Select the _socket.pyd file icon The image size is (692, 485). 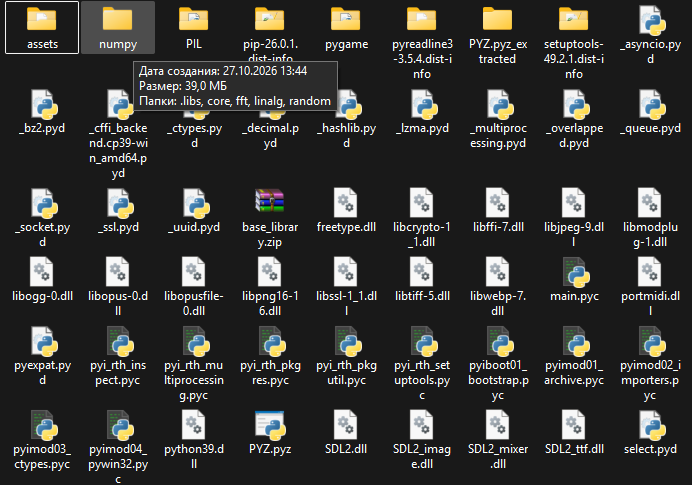point(43,203)
